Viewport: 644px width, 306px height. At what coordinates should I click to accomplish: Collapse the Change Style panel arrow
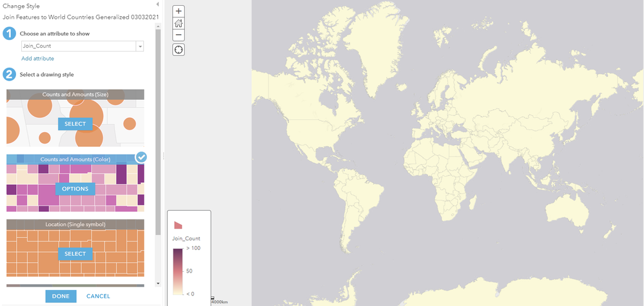coord(158,5)
